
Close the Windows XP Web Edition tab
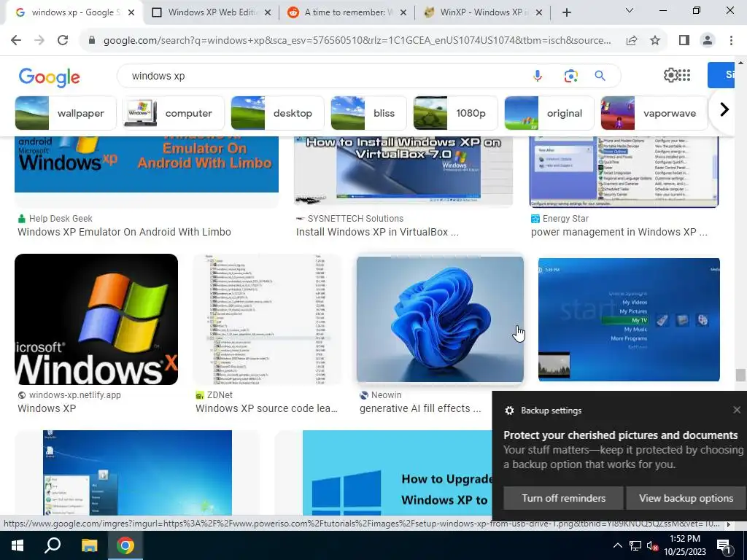coord(268,13)
